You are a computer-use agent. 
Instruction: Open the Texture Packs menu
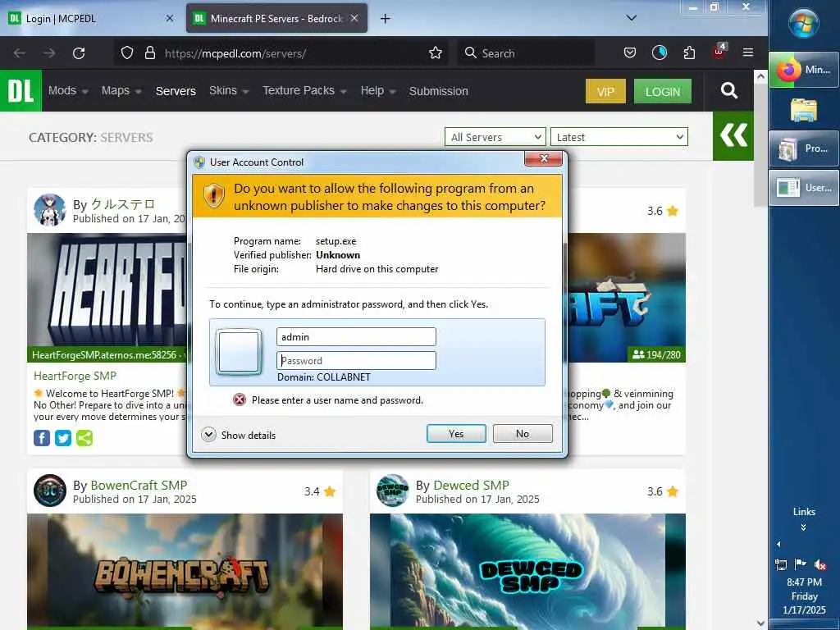(305, 90)
